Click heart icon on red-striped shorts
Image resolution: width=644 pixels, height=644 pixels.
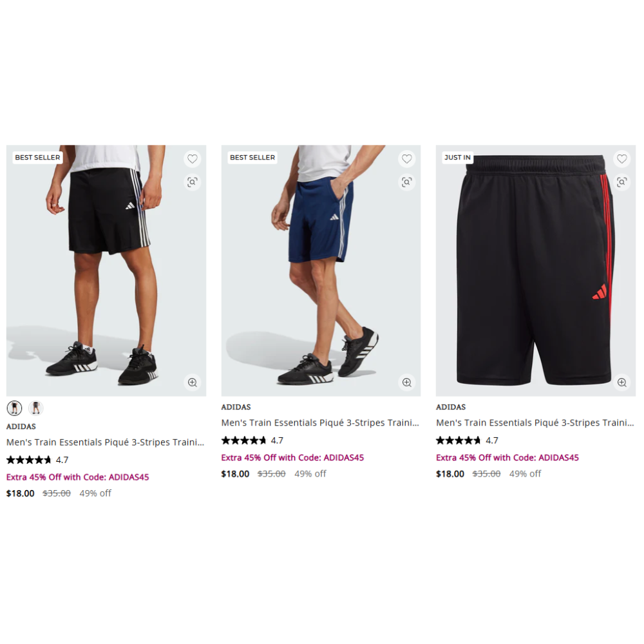point(622,159)
